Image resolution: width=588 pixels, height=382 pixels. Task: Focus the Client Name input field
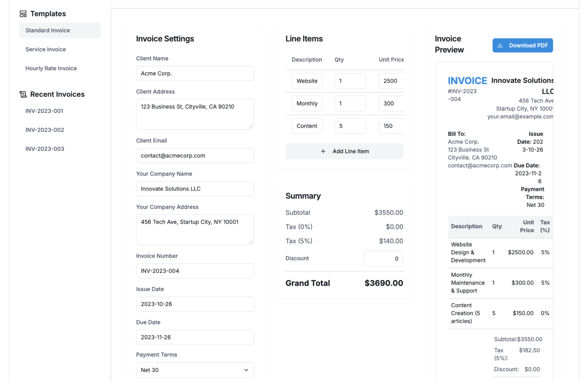coord(195,73)
